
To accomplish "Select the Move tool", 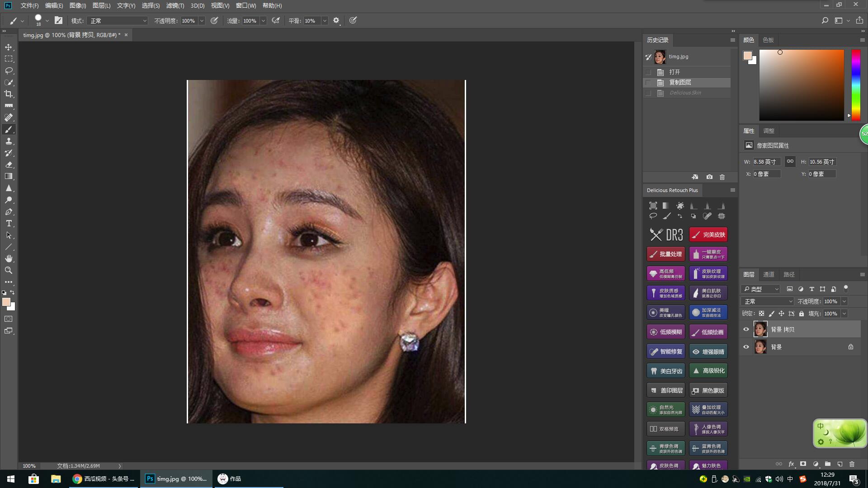I will pyautogui.click(x=9, y=47).
